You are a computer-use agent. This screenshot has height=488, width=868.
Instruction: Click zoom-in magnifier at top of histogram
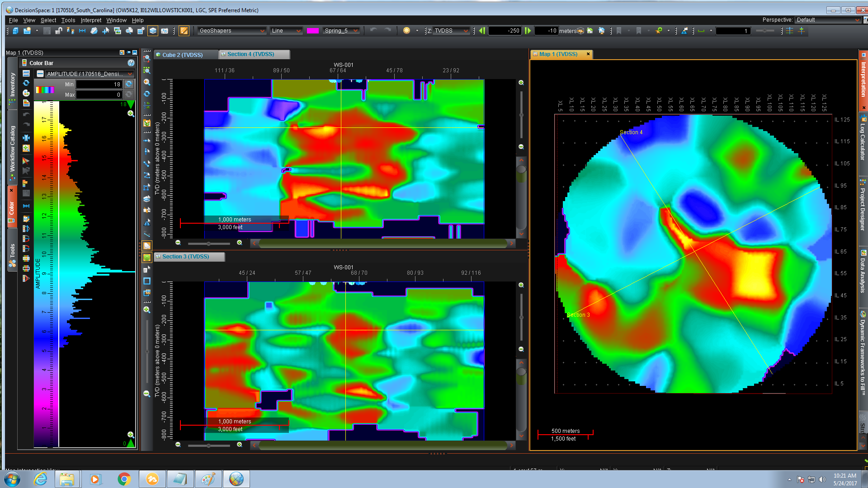(x=130, y=113)
